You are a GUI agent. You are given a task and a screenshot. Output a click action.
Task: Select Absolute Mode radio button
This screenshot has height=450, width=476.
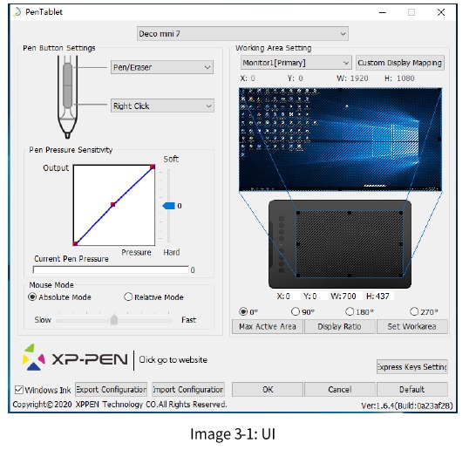[32, 297]
